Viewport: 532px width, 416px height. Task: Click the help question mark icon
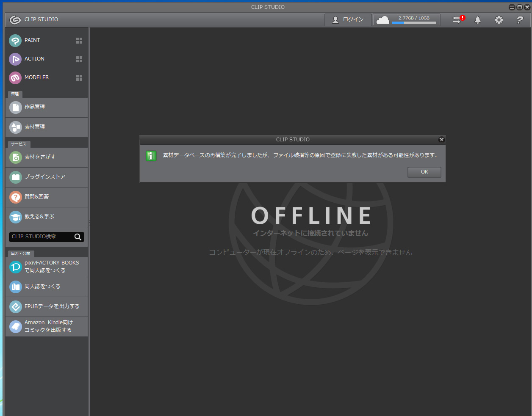coord(520,20)
